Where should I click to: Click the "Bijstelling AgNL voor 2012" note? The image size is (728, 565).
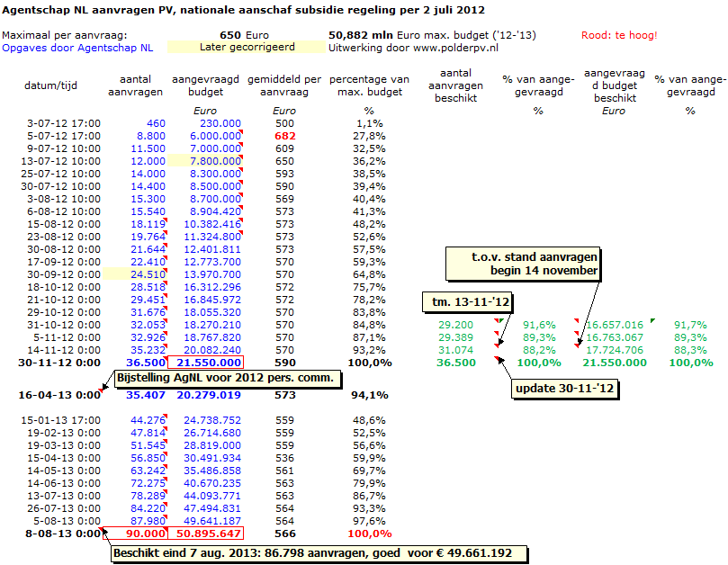pyautogui.click(x=225, y=377)
